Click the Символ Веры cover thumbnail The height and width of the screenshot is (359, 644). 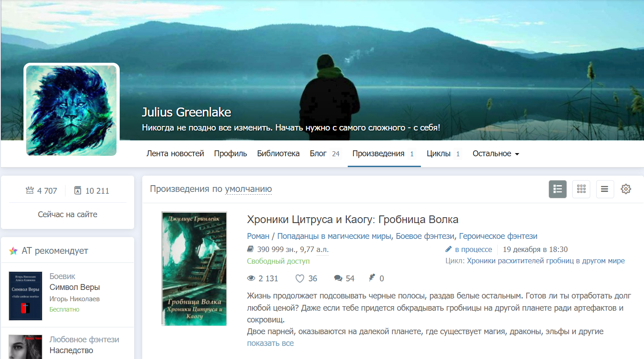coord(26,296)
